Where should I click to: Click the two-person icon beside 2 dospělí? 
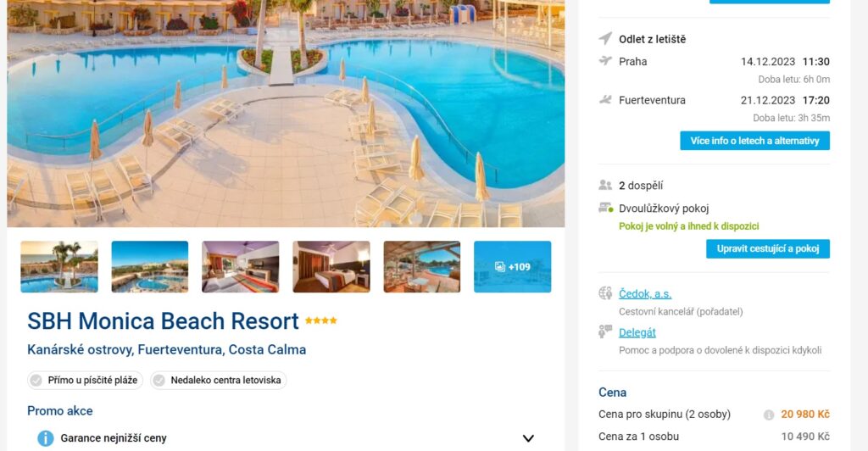605,186
